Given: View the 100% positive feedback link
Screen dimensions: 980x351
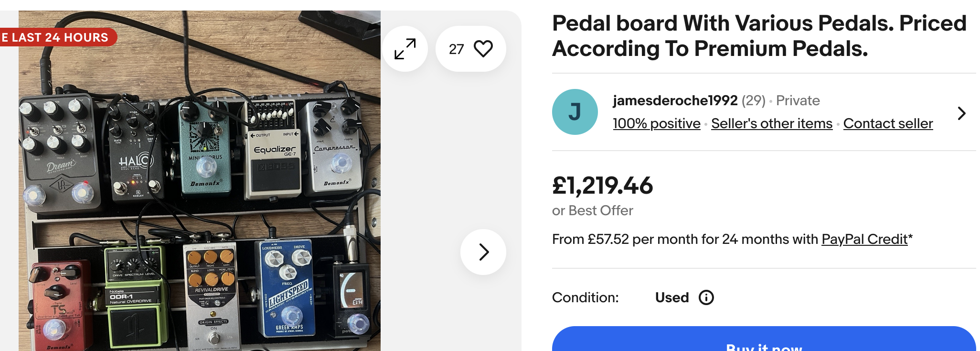Looking at the screenshot, I should [657, 123].
